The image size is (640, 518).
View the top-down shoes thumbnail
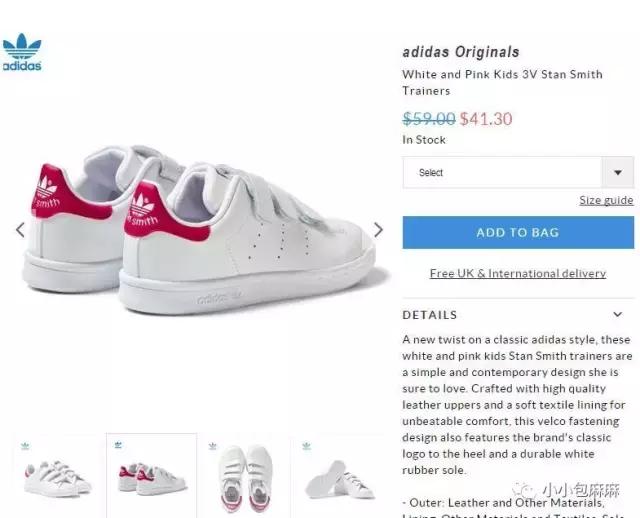246,475
